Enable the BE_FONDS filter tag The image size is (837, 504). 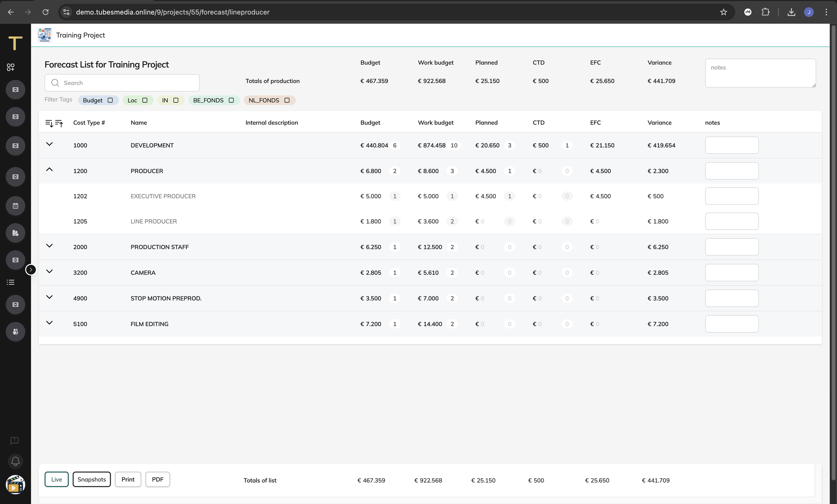231,100
